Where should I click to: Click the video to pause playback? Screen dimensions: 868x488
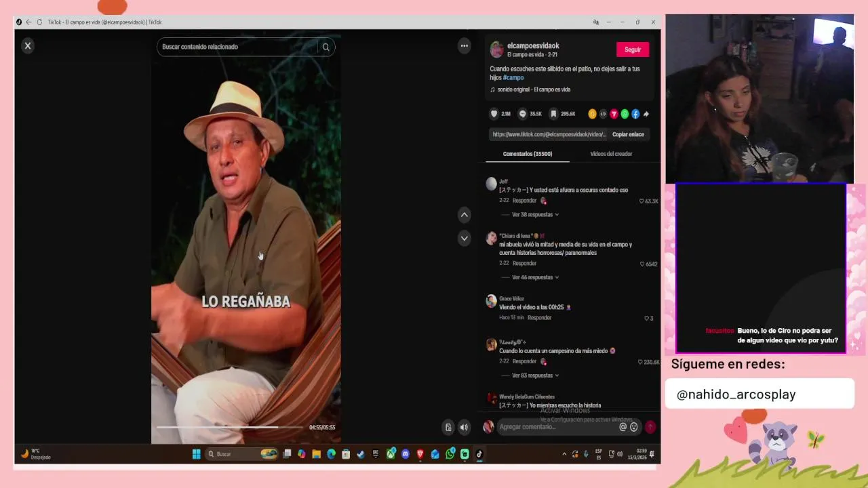(245, 237)
